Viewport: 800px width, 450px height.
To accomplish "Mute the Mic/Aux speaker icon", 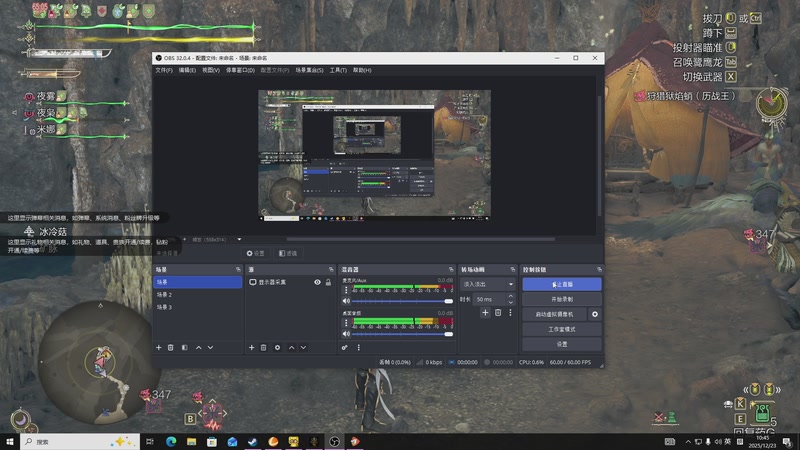I will (346, 301).
